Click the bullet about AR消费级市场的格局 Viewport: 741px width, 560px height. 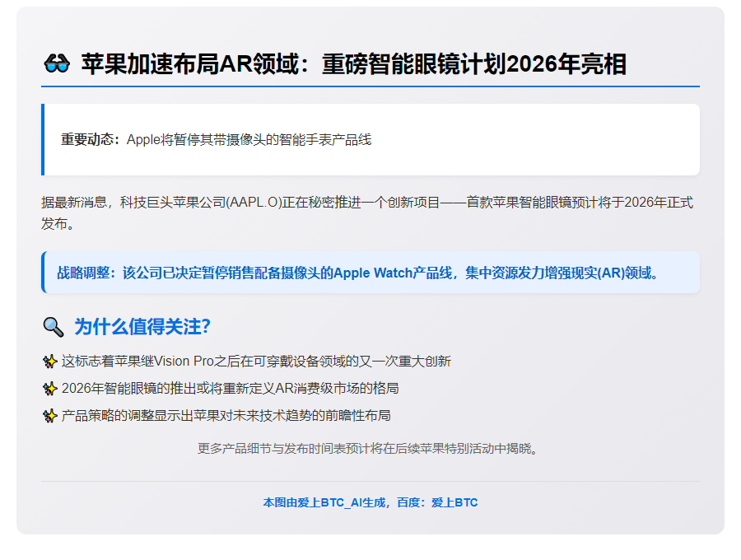tap(231, 389)
